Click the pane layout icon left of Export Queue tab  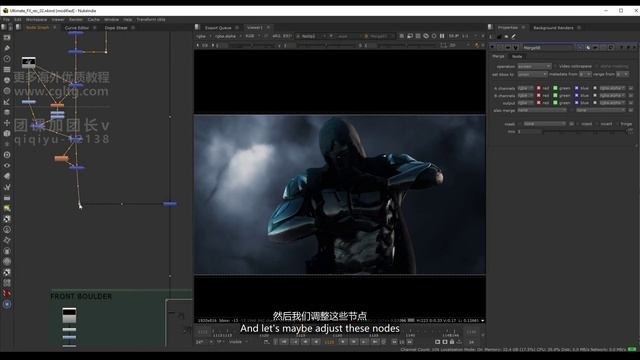(198, 27)
